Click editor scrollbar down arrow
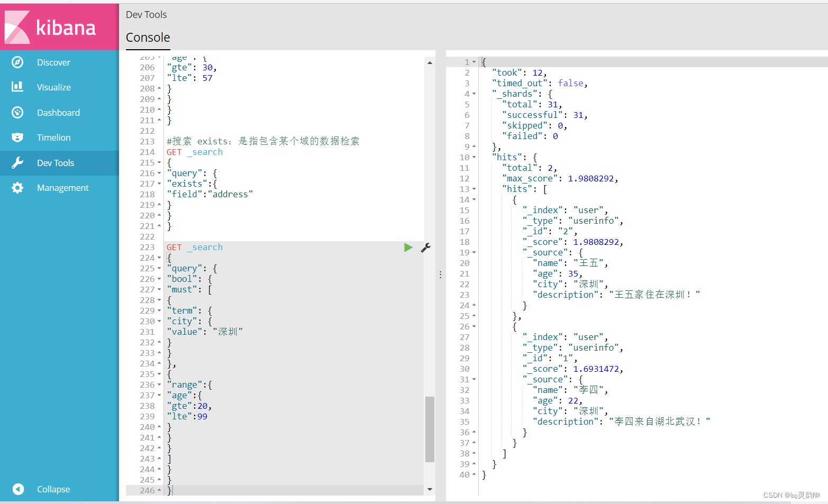Screen dimensions: 828x504 pos(430,489)
